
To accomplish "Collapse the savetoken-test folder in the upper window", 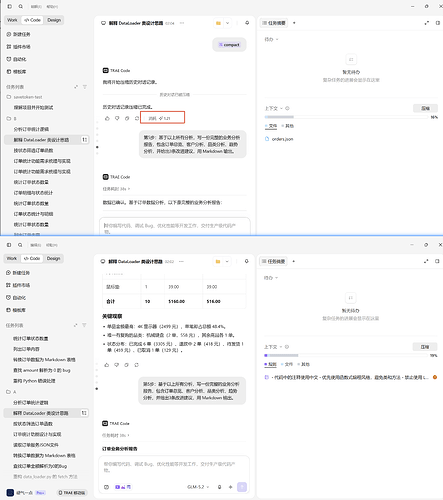I will click(x=24, y=97).
